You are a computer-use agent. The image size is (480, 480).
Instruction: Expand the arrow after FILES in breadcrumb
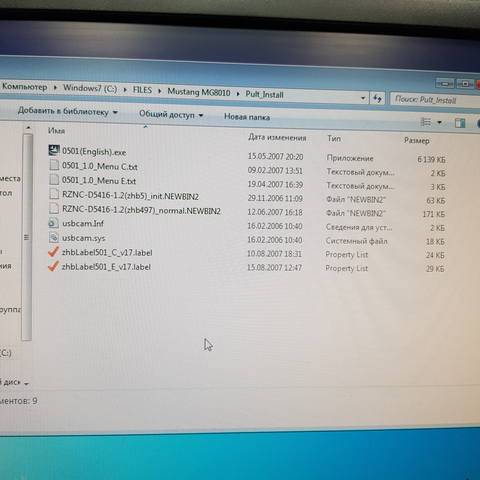(160, 91)
